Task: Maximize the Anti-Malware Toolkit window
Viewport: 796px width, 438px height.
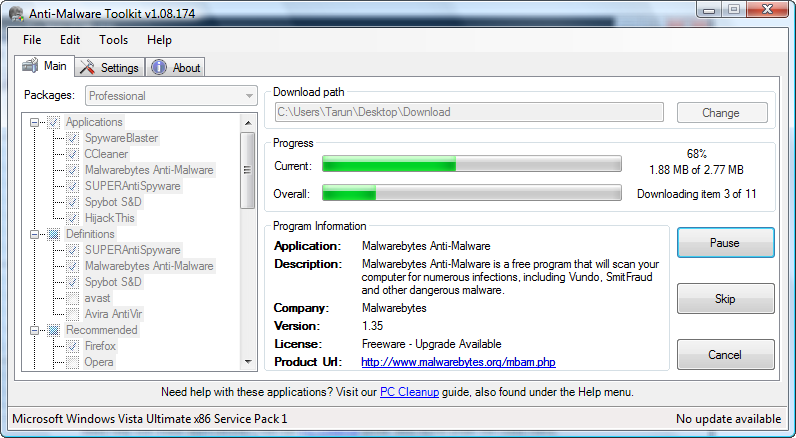Action: tap(734, 9)
